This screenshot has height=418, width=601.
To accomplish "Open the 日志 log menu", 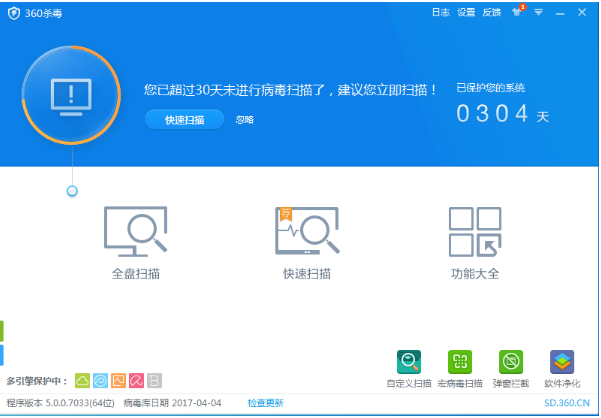I will [x=440, y=13].
